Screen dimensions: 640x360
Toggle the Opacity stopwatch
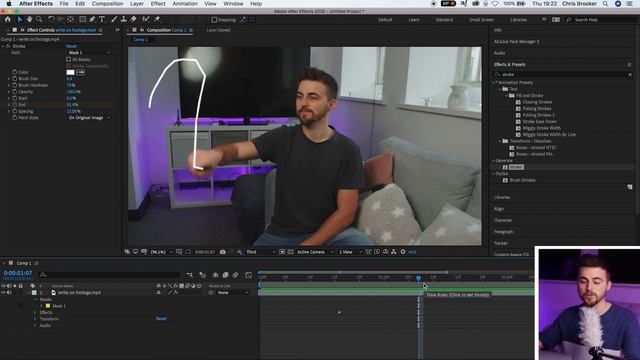click(15, 91)
